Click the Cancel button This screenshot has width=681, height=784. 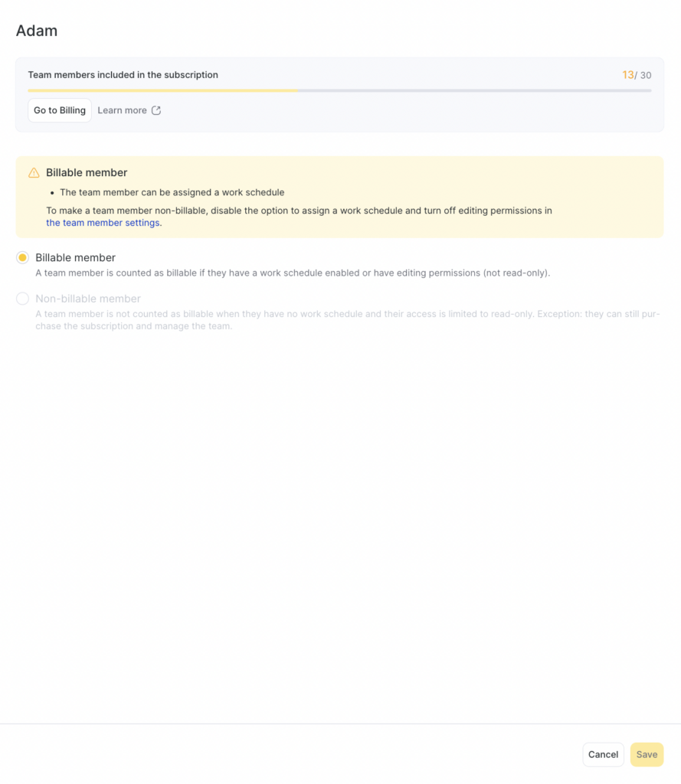tap(603, 754)
